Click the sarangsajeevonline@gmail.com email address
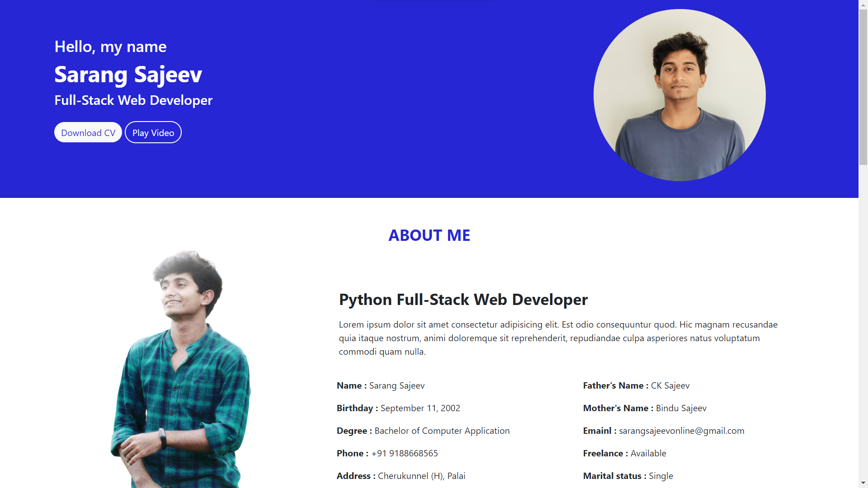Screen dimensions: 868x488 681,431
